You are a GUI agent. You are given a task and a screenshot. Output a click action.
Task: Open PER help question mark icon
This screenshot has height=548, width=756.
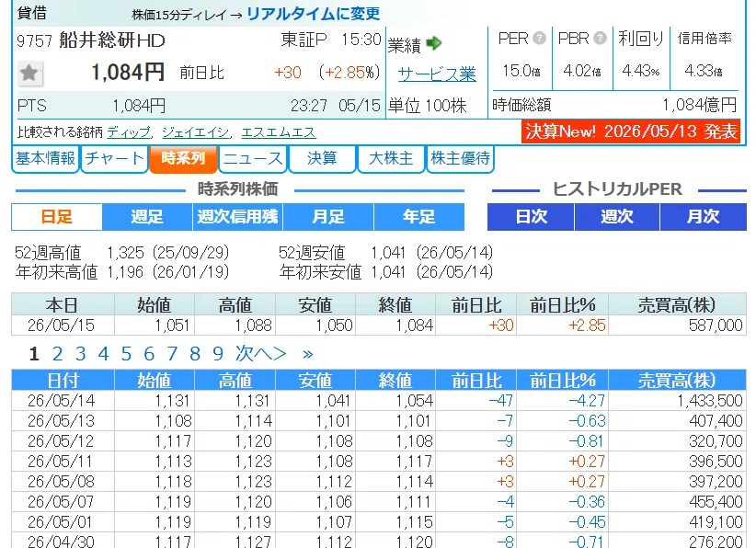point(540,38)
